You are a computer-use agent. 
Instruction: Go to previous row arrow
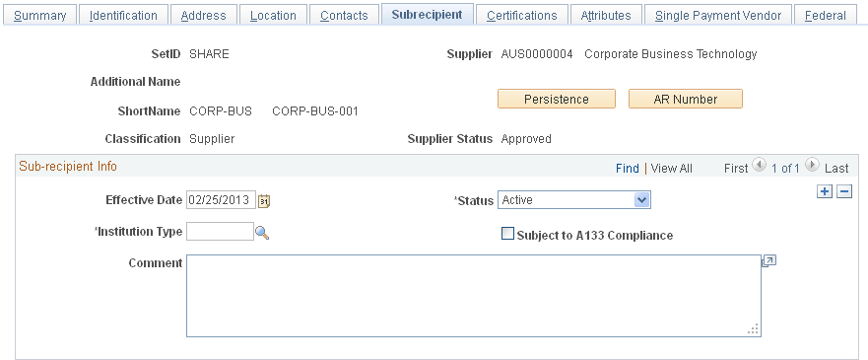[760, 165]
